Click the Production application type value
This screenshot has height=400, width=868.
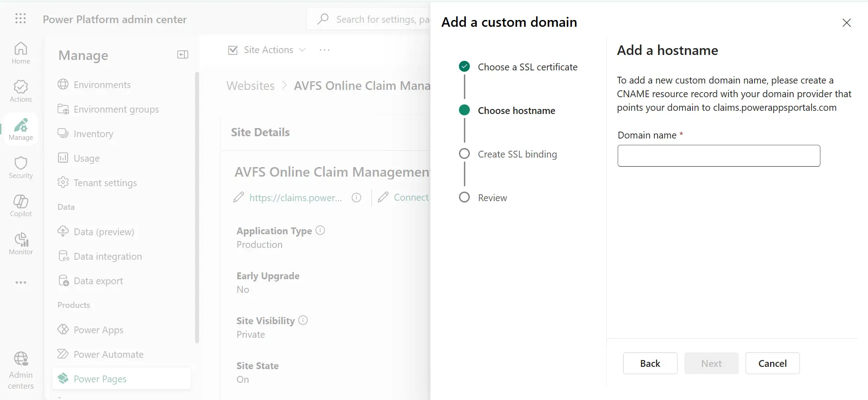click(x=259, y=245)
